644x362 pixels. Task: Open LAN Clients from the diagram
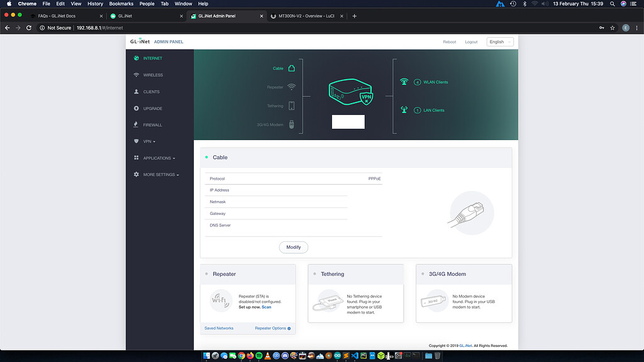click(429, 111)
